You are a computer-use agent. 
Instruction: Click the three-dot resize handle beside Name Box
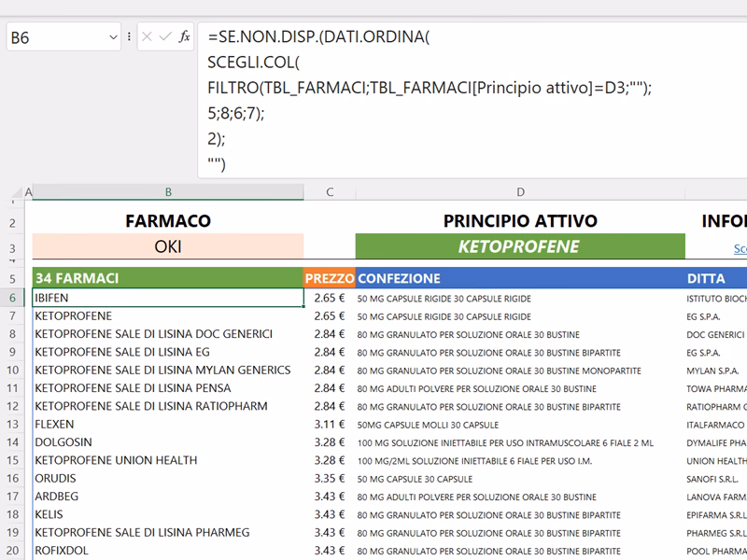point(129,37)
